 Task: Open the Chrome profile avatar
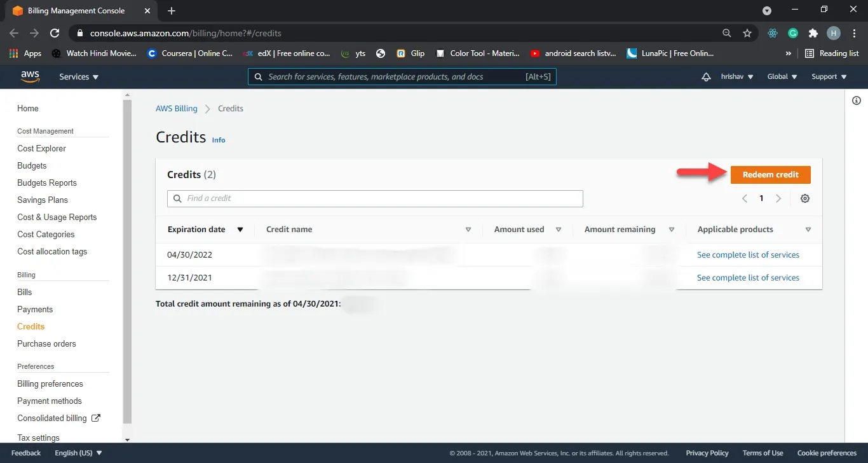[x=834, y=33]
